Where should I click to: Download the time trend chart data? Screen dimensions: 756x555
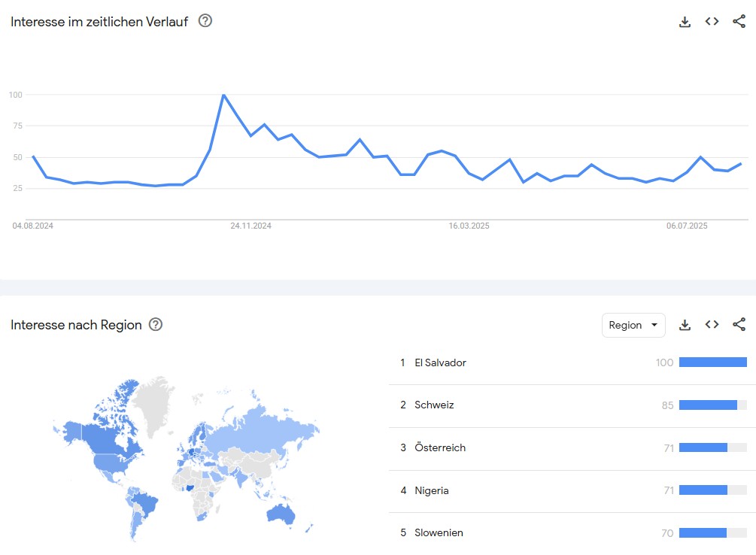pyautogui.click(x=685, y=22)
